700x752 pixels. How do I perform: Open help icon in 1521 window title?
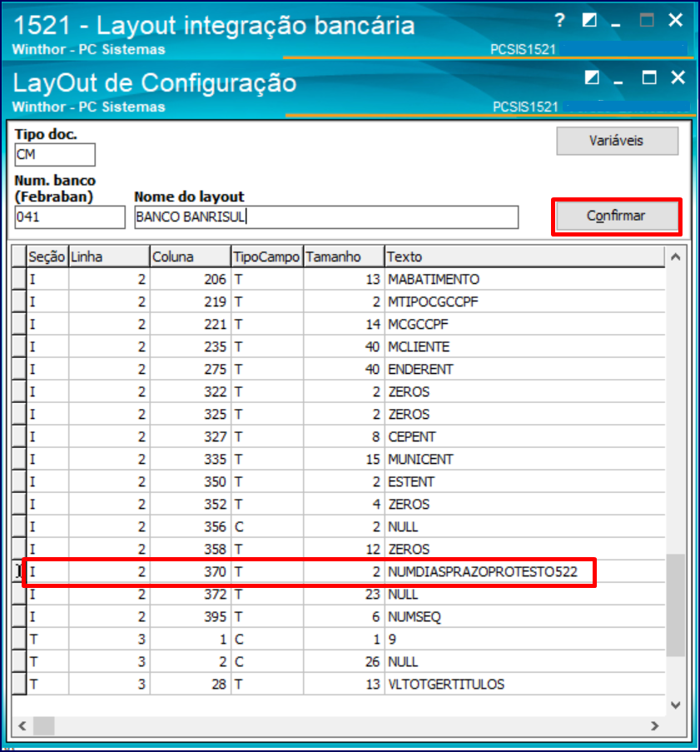559,20
